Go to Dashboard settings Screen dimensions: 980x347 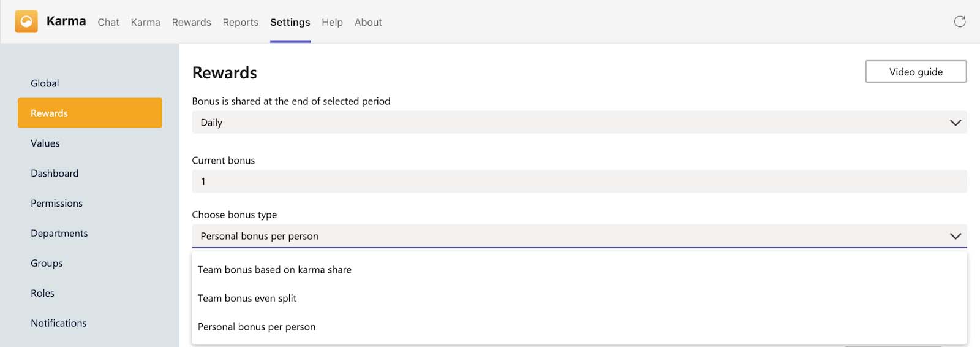(55, 173)
